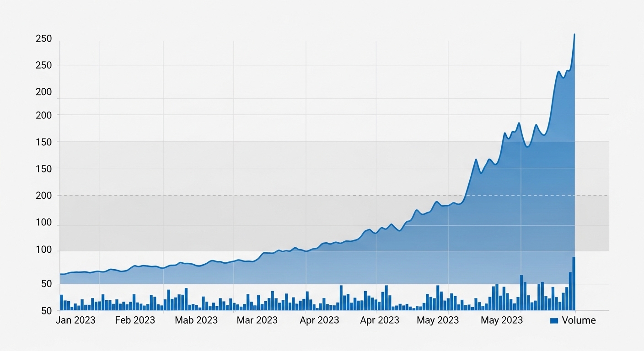
Task: Select the "Feb 2023" axis label
Action: pos(135,320)
